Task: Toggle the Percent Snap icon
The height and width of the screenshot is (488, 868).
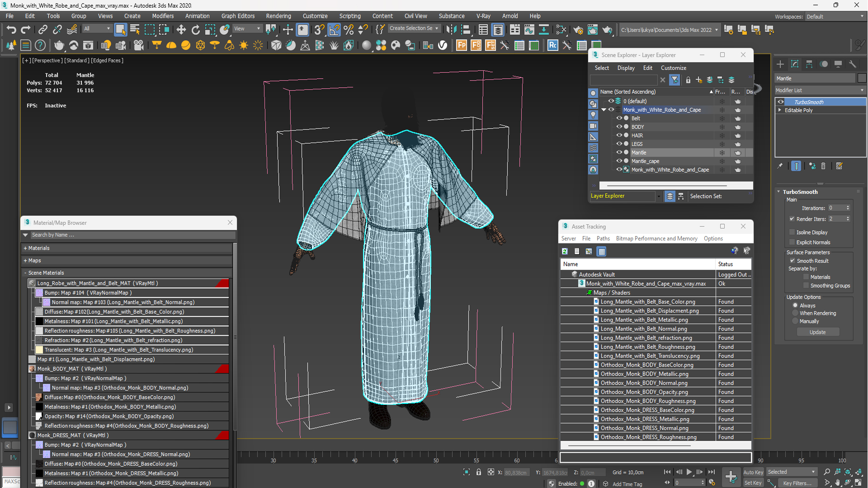Action: (348, 30)
